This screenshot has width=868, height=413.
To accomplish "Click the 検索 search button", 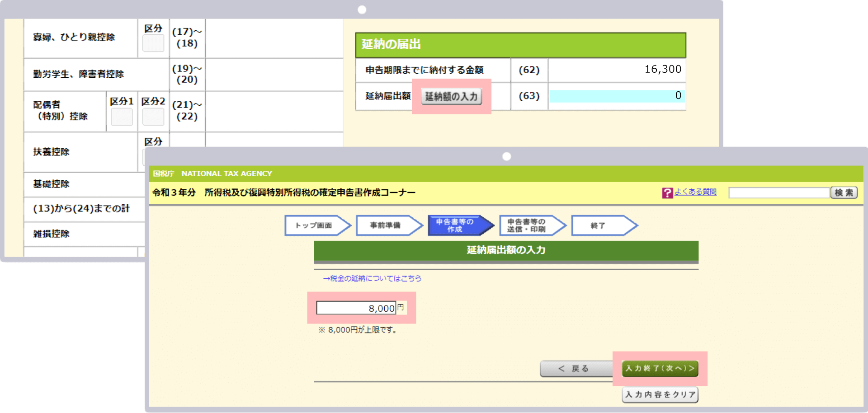I will click(844, 192).
